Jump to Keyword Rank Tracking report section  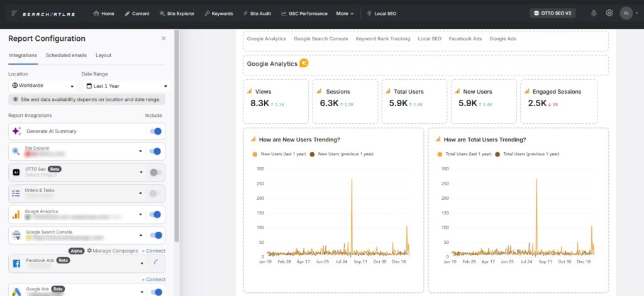(383, 38)
